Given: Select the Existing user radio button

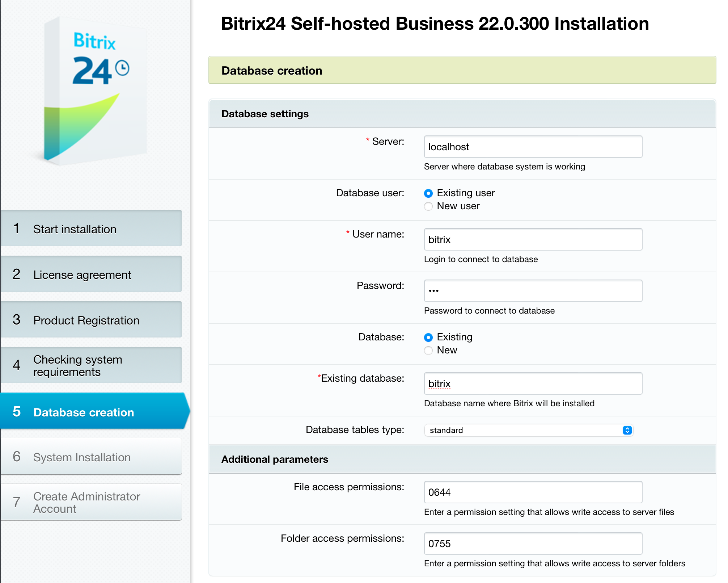Looking at the screenshot, I should click(x=428, y=193).
